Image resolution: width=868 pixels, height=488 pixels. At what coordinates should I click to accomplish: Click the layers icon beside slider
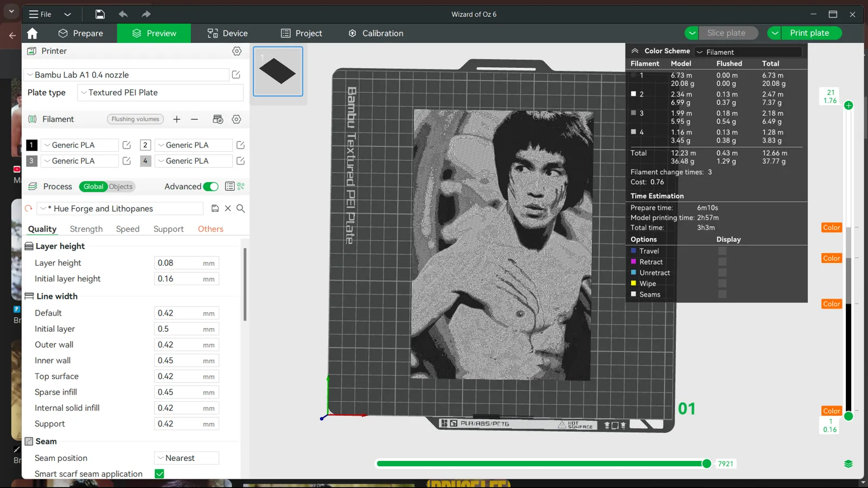point(848,464)
